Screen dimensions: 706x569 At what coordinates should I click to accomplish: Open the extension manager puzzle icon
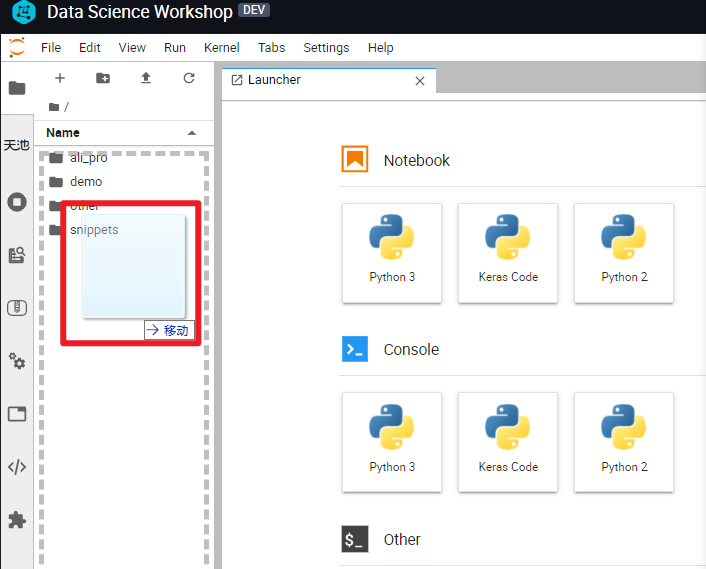click(17, 520)
